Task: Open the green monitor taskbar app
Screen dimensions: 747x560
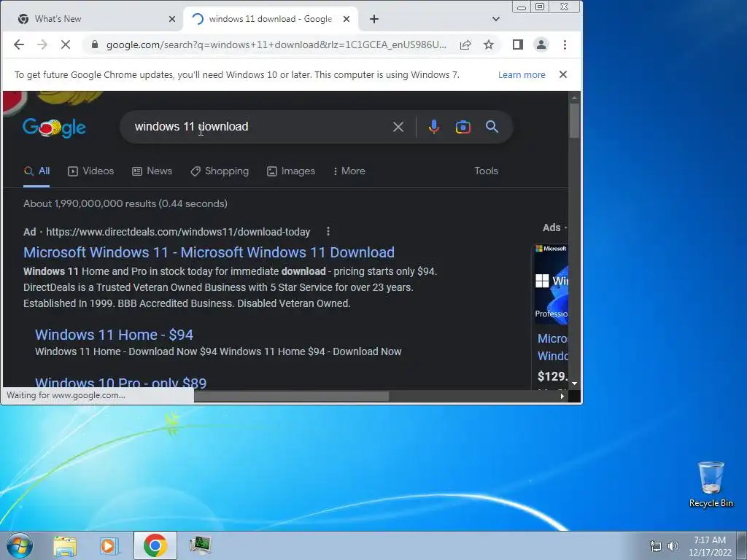Action: click(200, 545)
